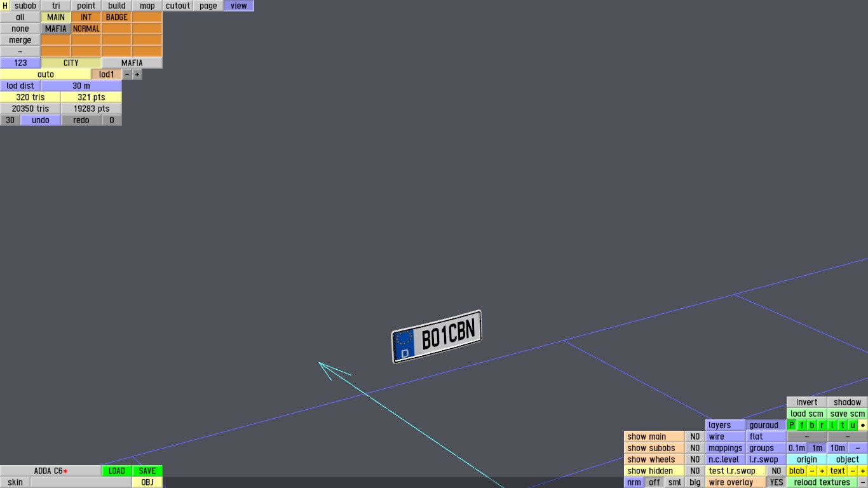Viewport: 868px width, 488px height.
Task: Toggle the NO value for show subobs
Action: point(695,448)
